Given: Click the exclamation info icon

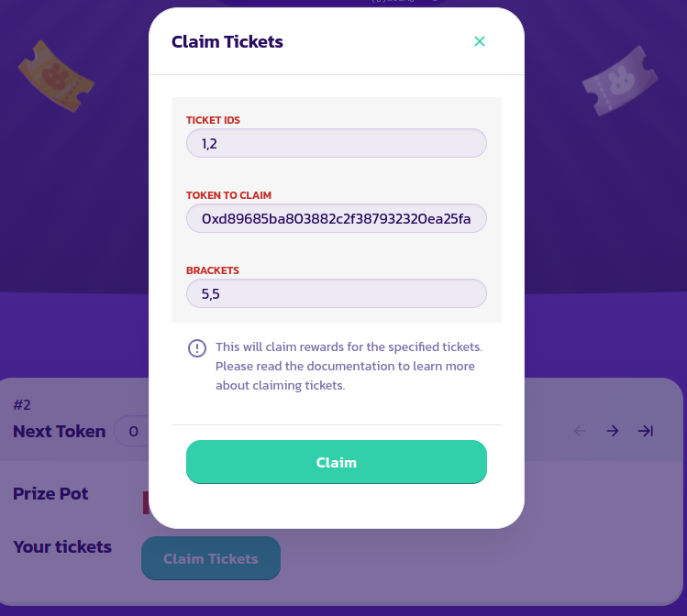Looking at the screenshot, I should pyautogui.click(x=197, y=348).
